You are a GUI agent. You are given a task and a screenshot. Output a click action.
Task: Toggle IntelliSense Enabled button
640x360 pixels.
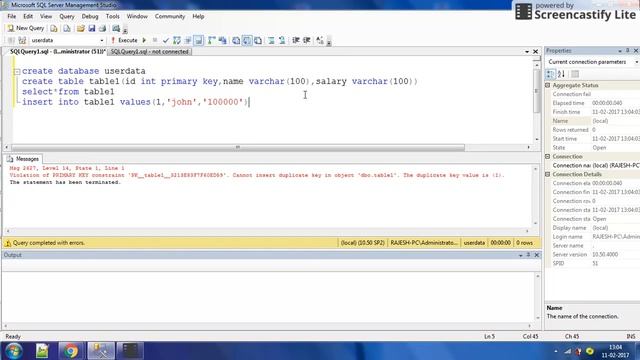tap(198, 40)
